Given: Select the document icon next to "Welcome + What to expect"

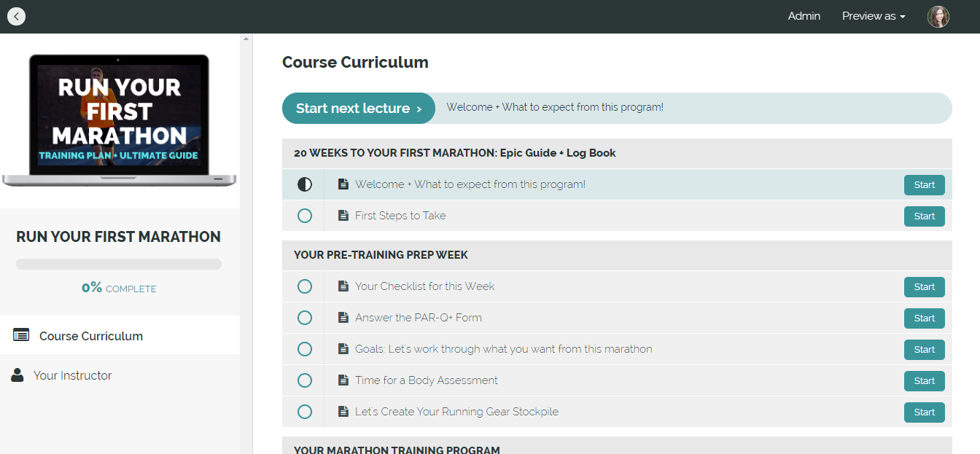Looking at the screenshot, I should click(x=343, y=184).
